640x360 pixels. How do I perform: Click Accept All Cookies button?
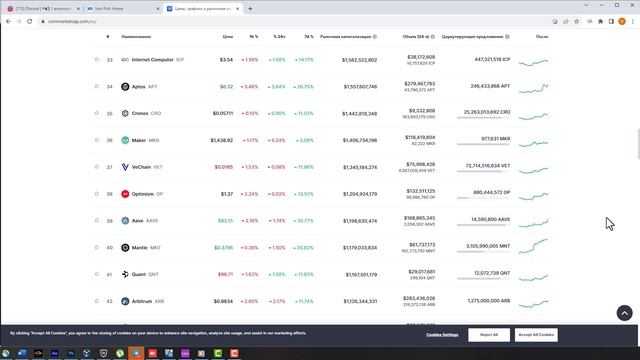(536, 335)
